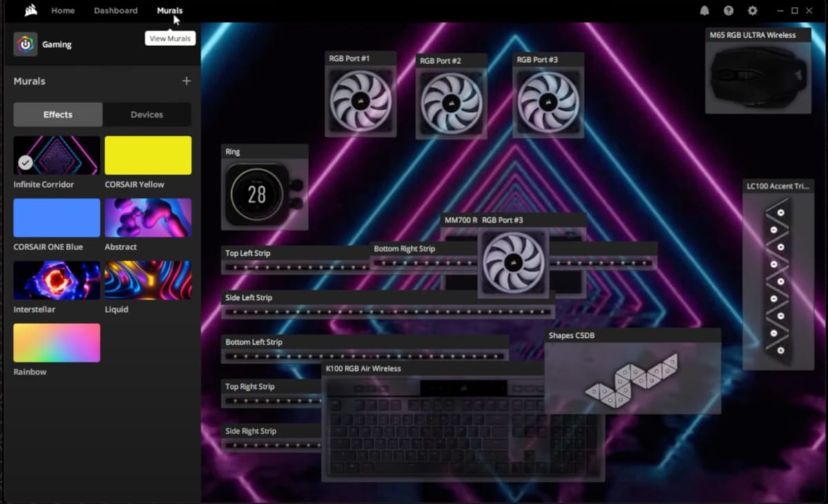The height and width of the screenshot is (504, 828).
Task: Click the Corsair logo in the top bar
Action: 29,10
